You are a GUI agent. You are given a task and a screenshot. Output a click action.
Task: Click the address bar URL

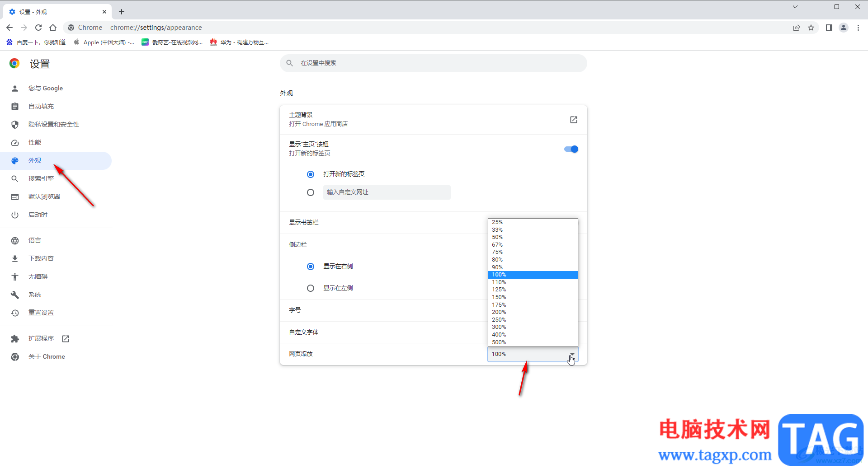click(x=156, y=28)
